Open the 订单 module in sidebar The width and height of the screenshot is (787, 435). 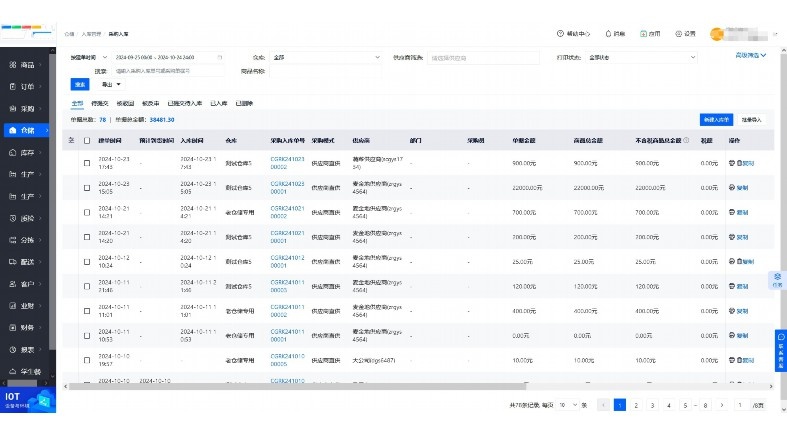click(25, 87)
